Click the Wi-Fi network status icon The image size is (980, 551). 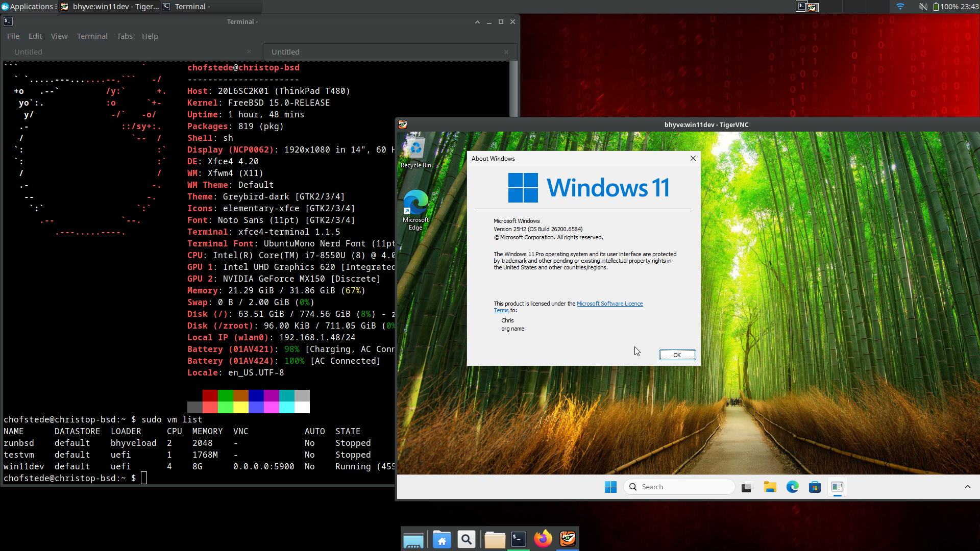(x=900, y=7)
